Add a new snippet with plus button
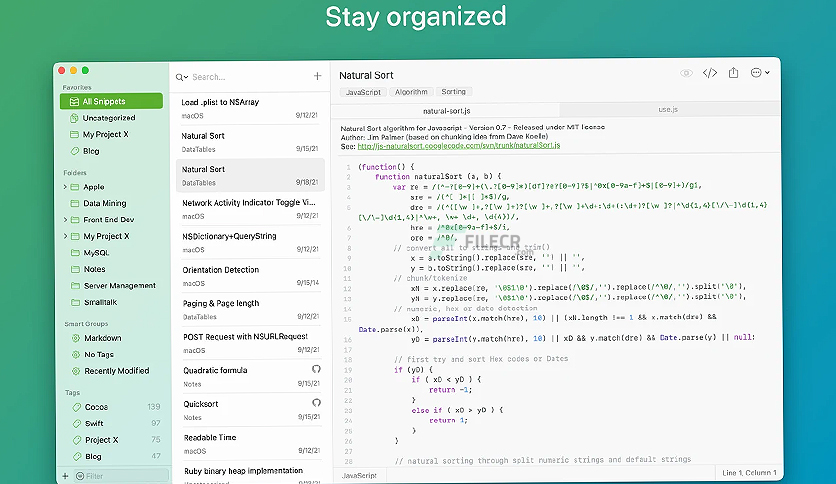Viewport: 836px width, 484px height. click(x=317, y=76)
